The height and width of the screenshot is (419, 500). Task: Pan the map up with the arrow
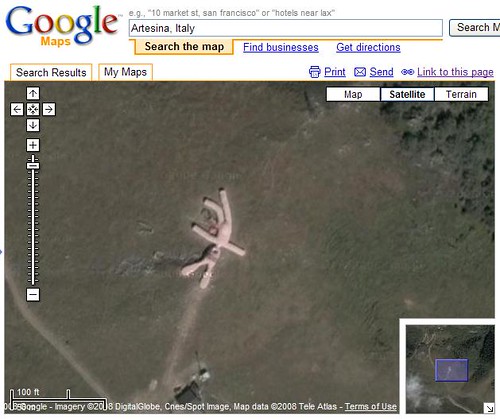click(33, 93)
